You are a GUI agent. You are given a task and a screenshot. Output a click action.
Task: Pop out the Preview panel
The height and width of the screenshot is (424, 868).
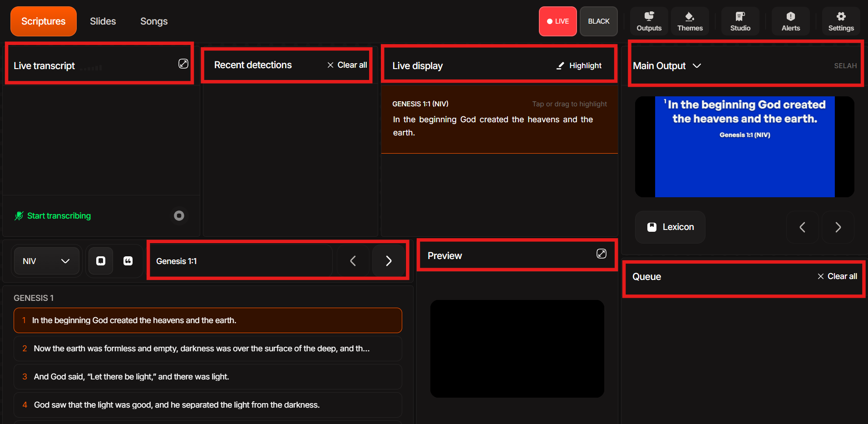click(601, 254)
